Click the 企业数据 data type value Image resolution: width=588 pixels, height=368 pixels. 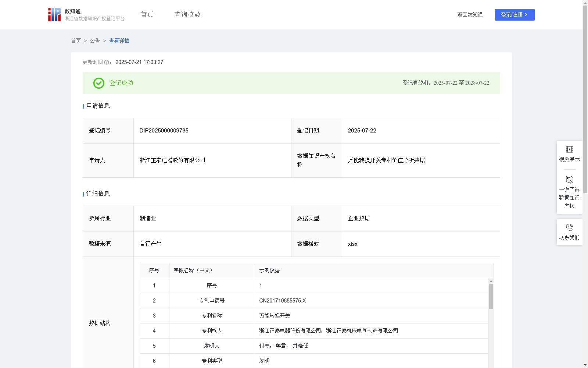(359, 219)
